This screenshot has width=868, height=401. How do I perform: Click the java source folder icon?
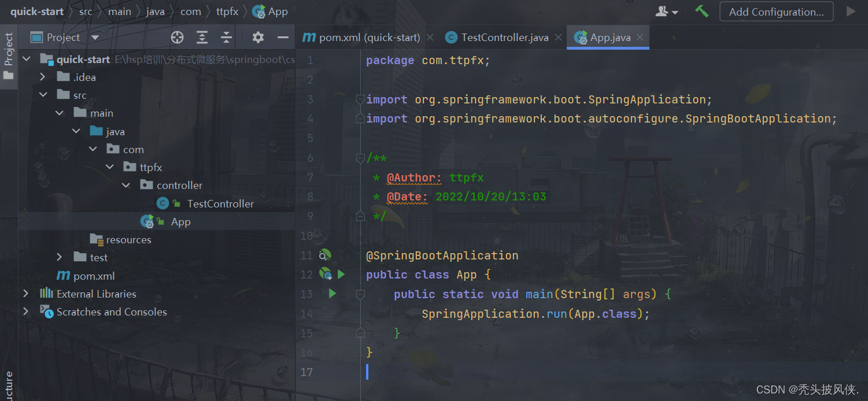97,131
